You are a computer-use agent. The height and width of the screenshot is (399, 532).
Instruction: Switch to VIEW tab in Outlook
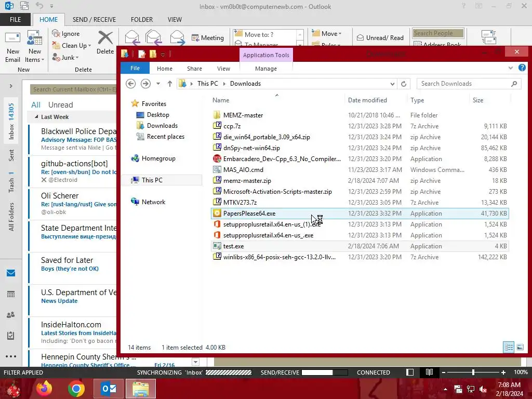175,19
